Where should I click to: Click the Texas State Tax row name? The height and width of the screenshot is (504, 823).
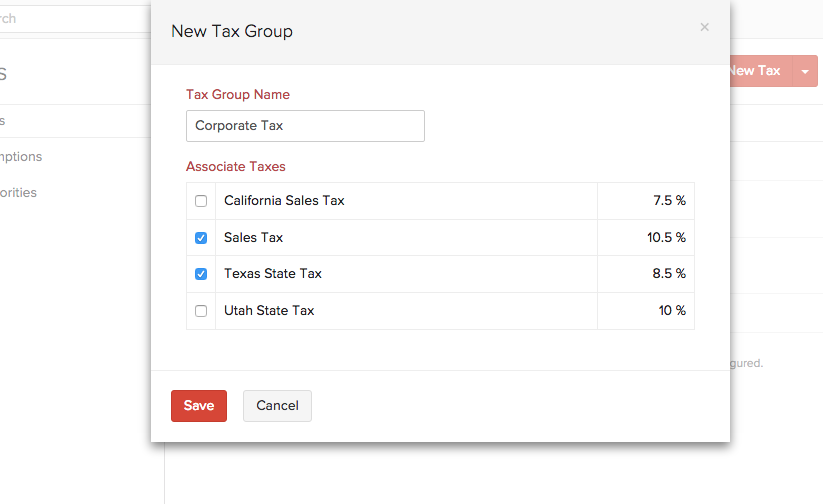(x=273, y=274)
